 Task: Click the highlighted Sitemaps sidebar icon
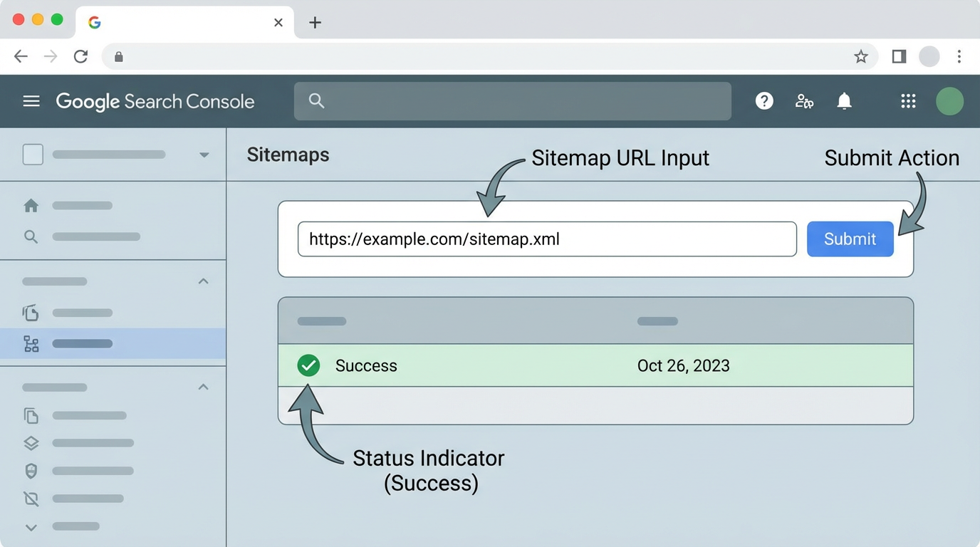point(31,343)
